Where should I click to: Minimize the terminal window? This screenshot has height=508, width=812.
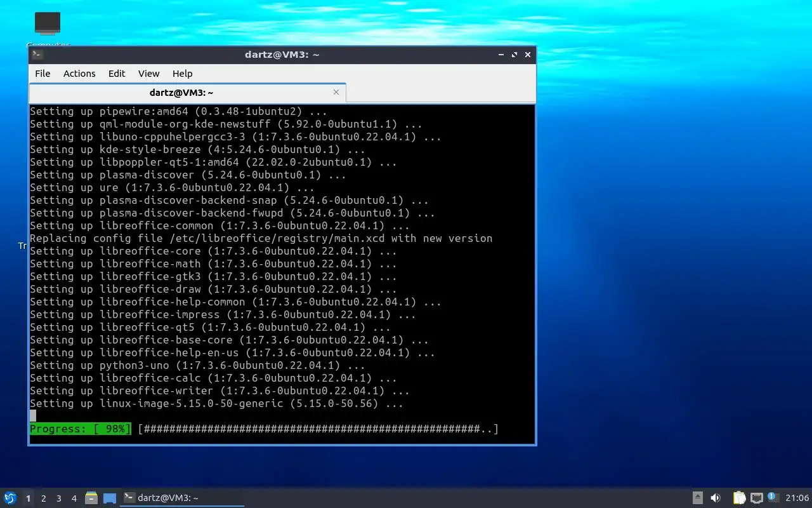point(501,55)
